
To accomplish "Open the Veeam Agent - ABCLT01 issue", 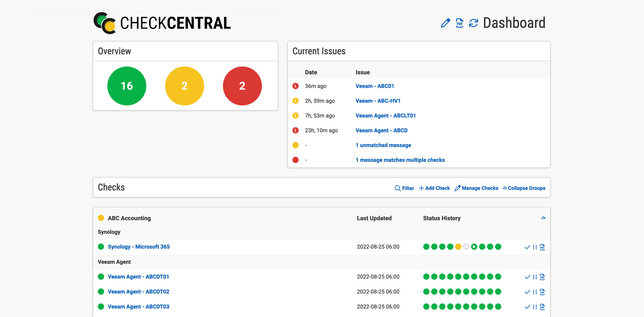I will click(386, 116).
